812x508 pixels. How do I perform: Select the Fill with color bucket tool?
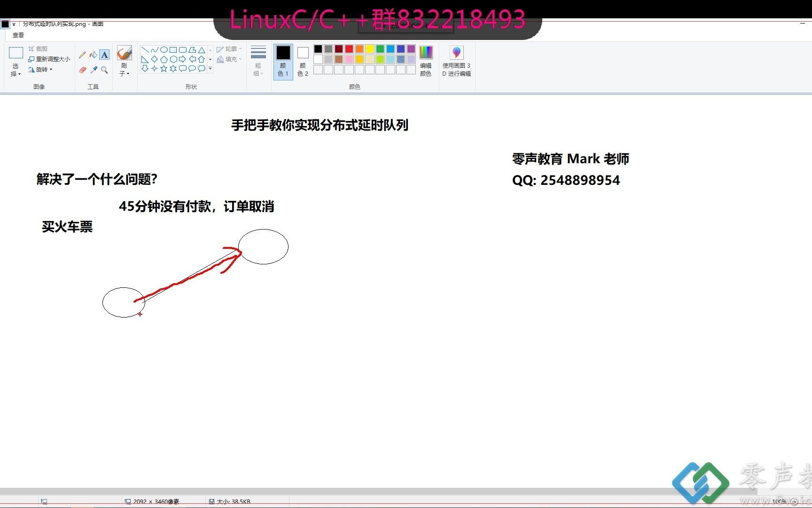point(94,55)
